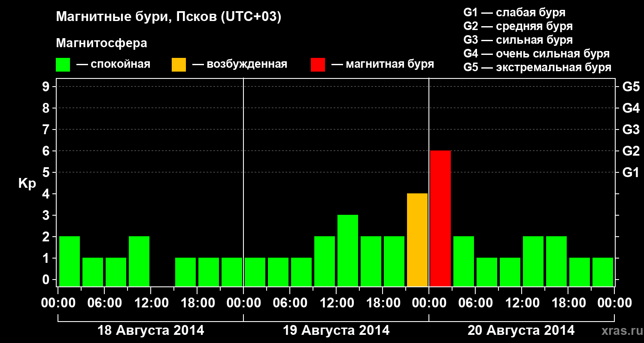Click the '12:00' time label of 18 Августа
644x343 pixels.
[x=151, y=303]
